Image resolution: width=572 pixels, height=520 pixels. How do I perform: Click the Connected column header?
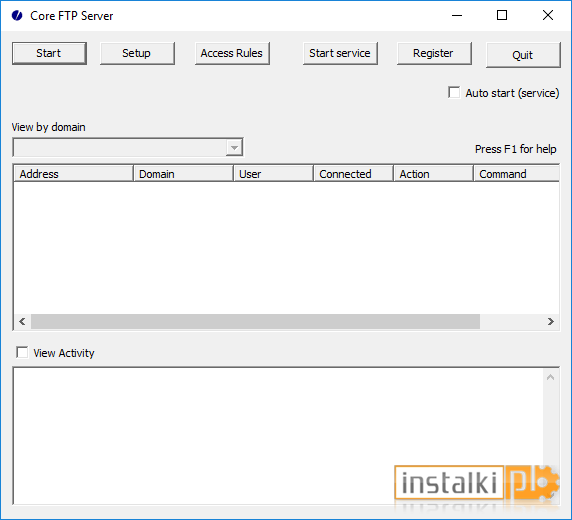coord(353,174)
